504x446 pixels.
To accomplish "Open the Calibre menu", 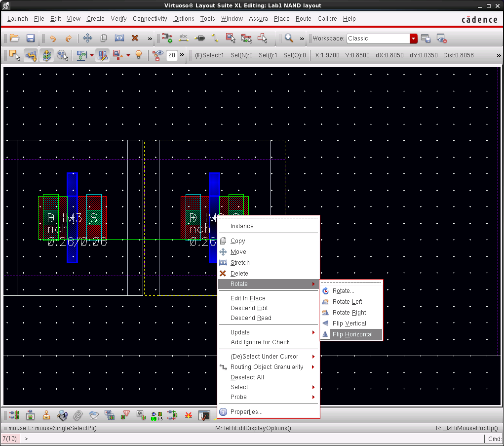I will pos(327,19).
